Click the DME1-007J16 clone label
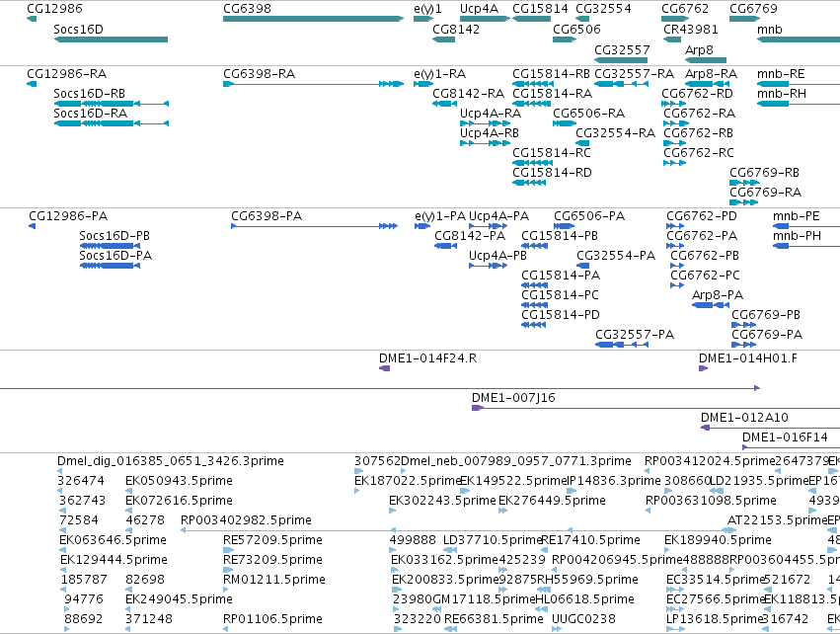 coord(513,398)
